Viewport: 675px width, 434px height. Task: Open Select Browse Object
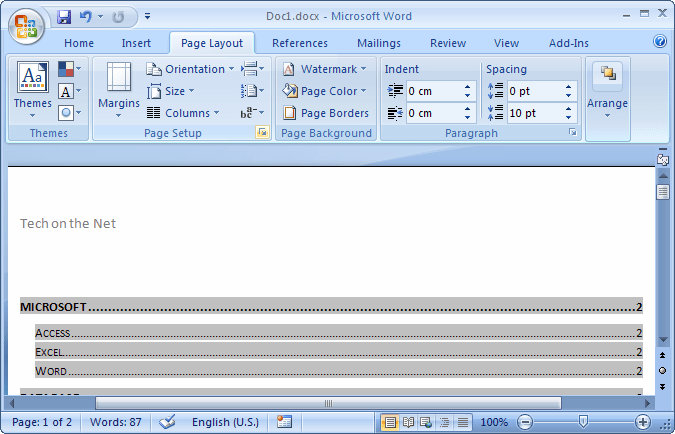tap(663, 371)
